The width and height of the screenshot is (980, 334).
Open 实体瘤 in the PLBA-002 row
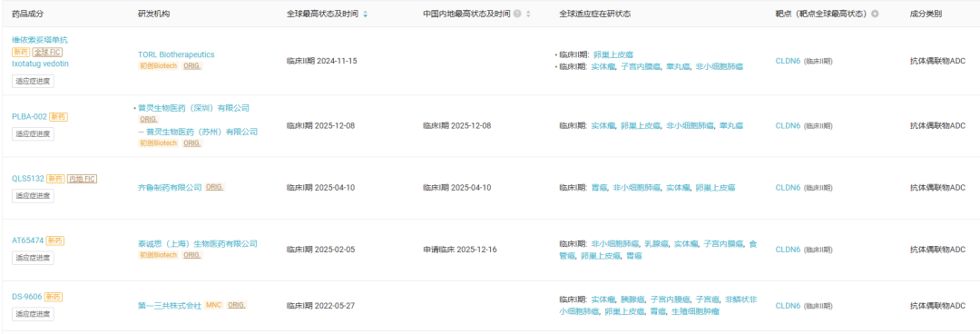click(x=603, y=126)
